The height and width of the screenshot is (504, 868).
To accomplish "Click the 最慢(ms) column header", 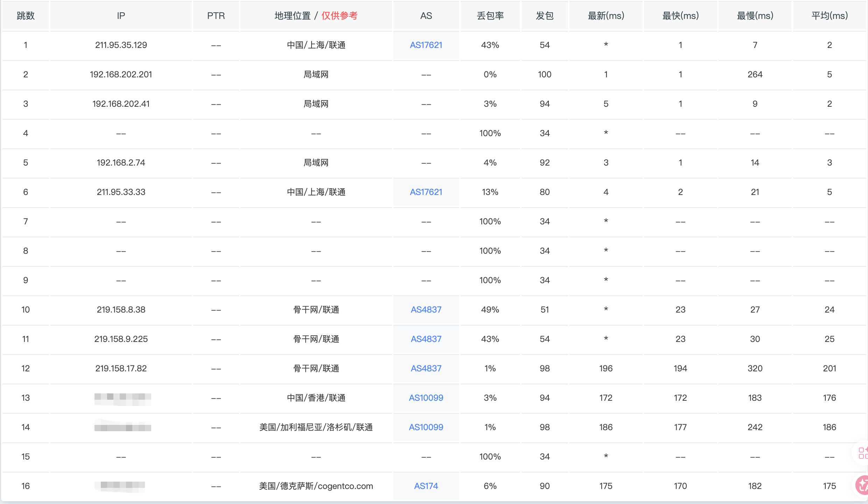I will click(x=755, y=16).
